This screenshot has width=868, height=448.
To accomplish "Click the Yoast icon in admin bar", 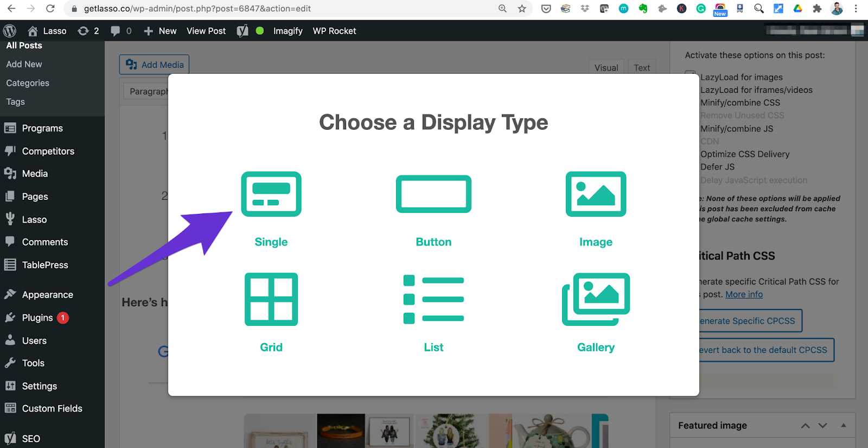I will (x=242, y=31).
